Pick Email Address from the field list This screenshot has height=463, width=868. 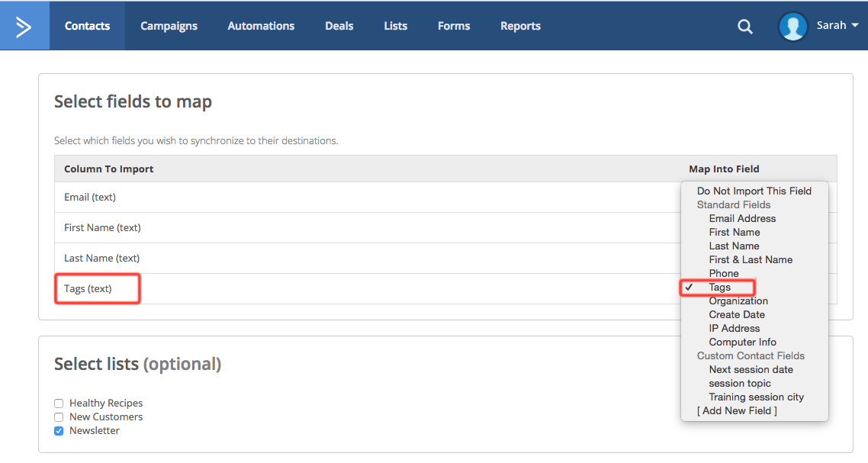pos(741,219)
